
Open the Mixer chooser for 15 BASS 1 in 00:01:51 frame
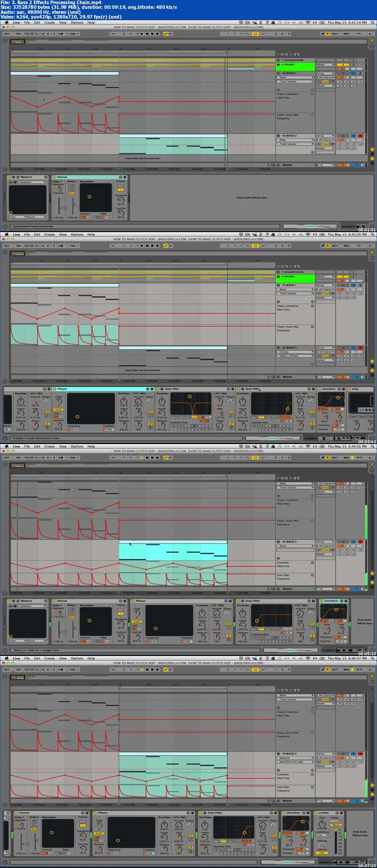click(x=296, y=78)
